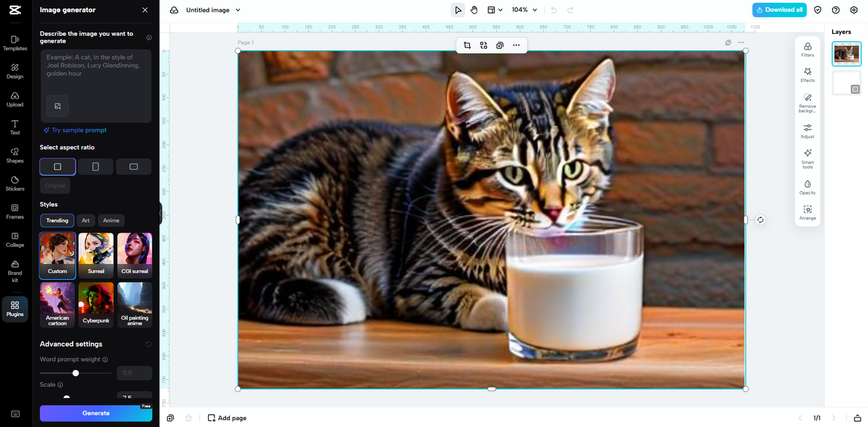This screenshot has height=427, width=868.
Task: Select the hand pan tool
Action: pos(474,10)
